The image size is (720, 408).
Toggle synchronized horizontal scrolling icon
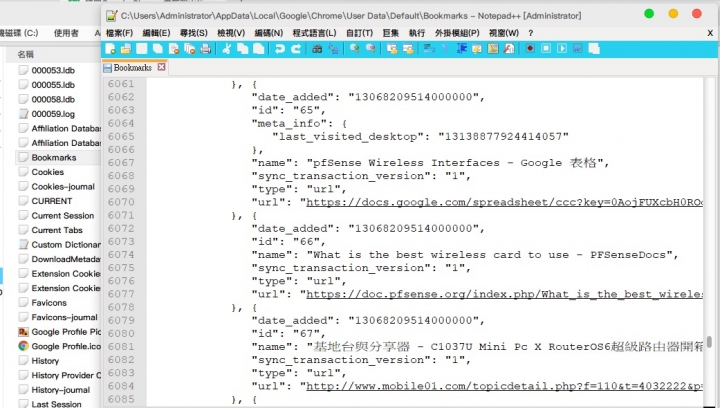click(408, 49)
